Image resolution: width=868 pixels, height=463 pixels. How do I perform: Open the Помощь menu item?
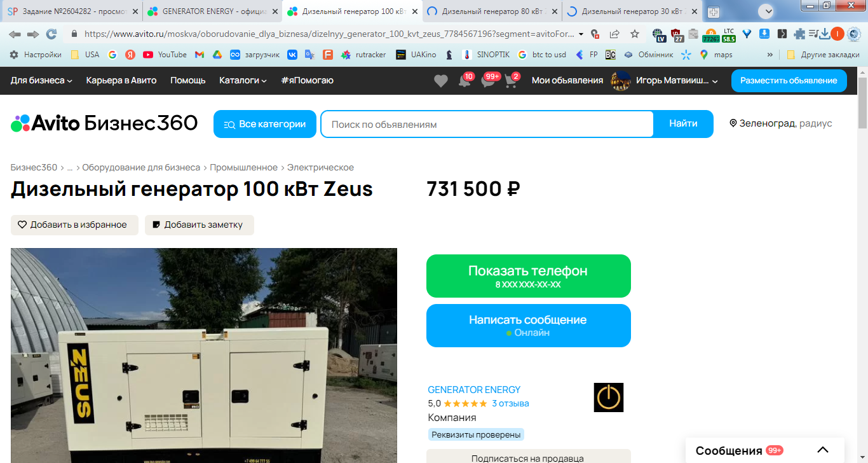click(188, 81)
